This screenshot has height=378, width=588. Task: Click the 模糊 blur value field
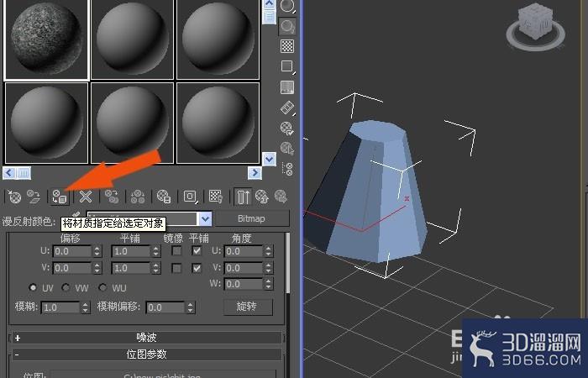click(x=60, y=308)
